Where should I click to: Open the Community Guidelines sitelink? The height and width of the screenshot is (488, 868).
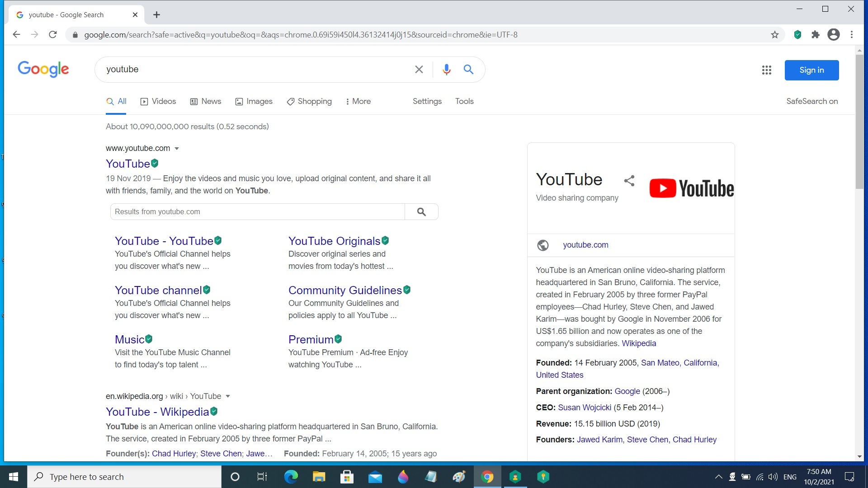point(345,290)
